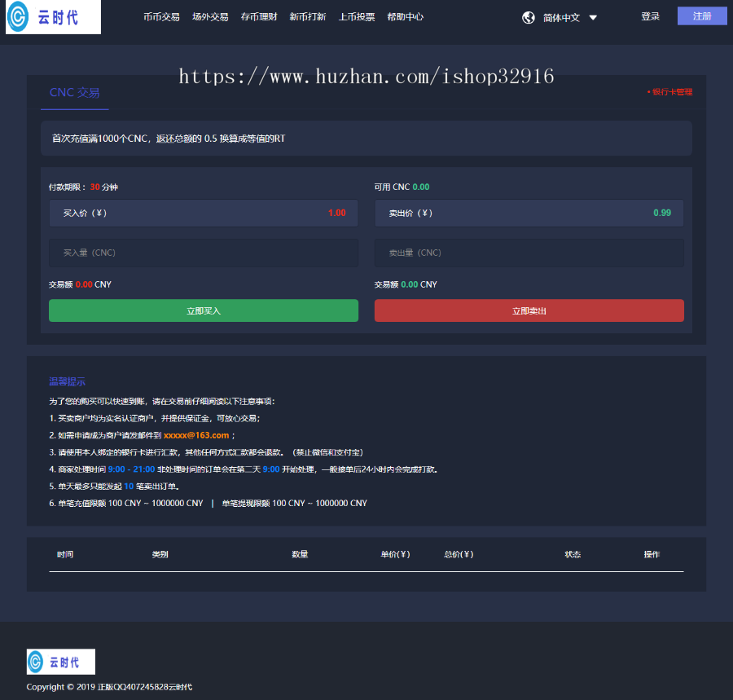Screen dimensions: 733x700
Task: Click the 9:00 - 21:00 processing hours text
Action: [131, 469]
